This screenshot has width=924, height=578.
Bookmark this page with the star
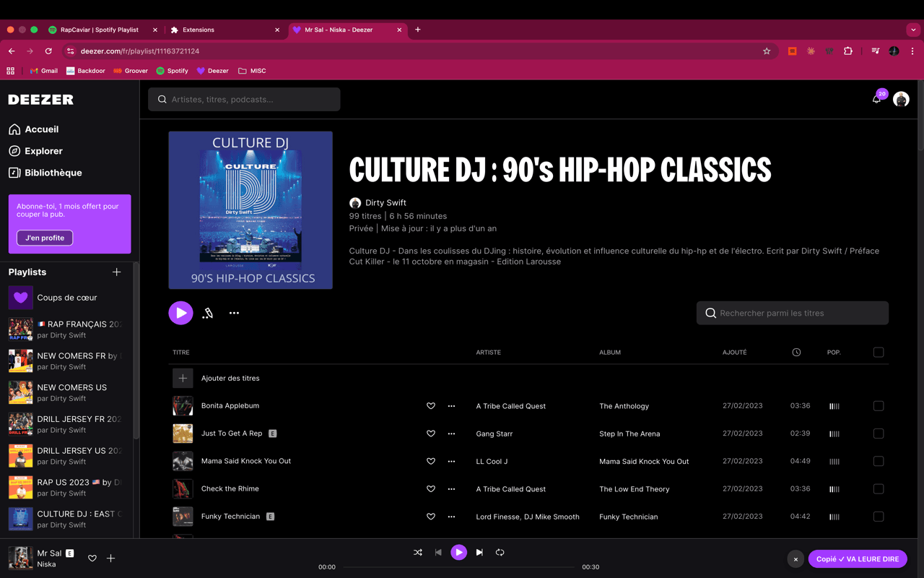767,51
